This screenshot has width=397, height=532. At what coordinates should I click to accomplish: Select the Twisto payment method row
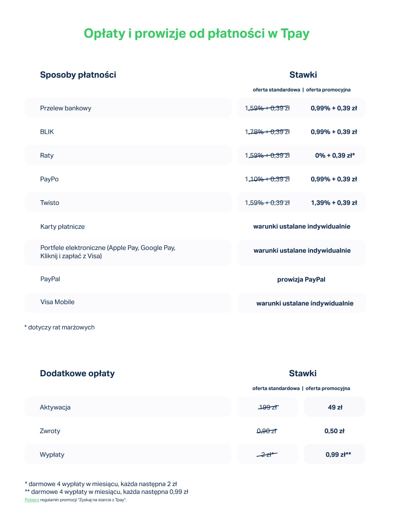128,203
